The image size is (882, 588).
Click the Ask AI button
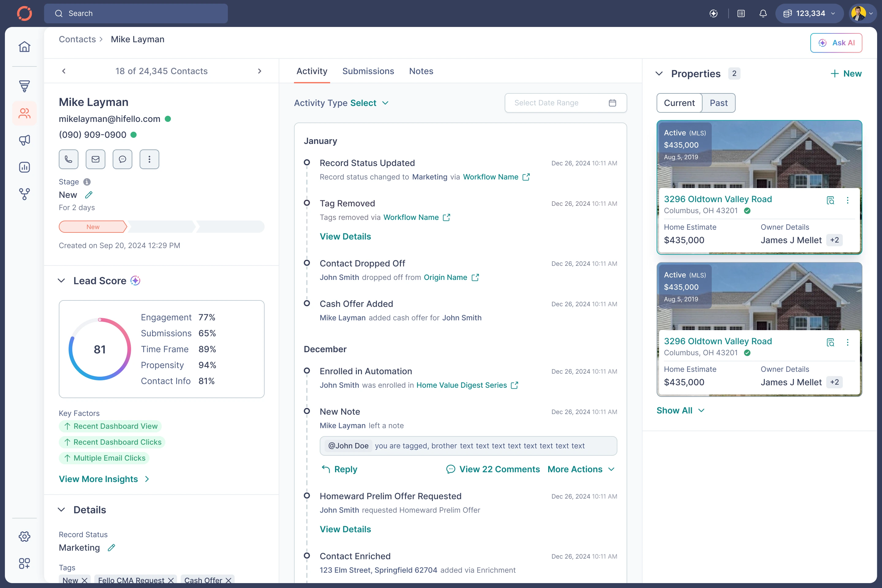tap(836, 43)
